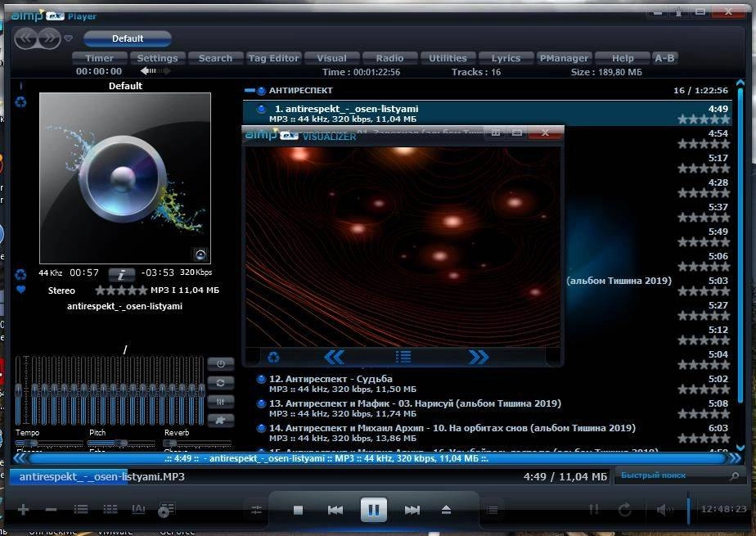756x536 pixels.
Task: Open the PManager tab
Action: click(x=564, y=58)
